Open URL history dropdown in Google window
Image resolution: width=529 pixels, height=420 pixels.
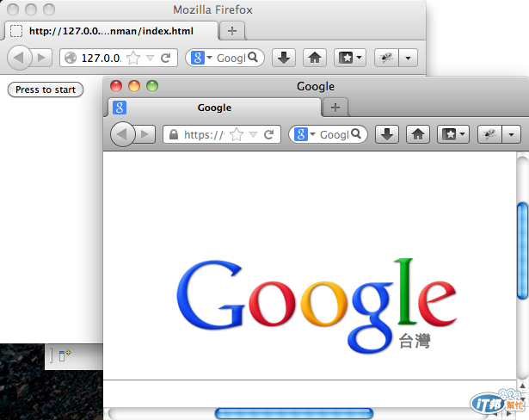pyautogui.click(x=254, y=135)
